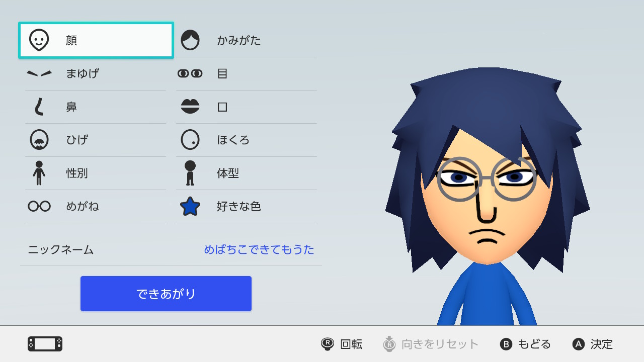
Task: Choose the nose (鼻) icon
Action: [x=39, y=107]
